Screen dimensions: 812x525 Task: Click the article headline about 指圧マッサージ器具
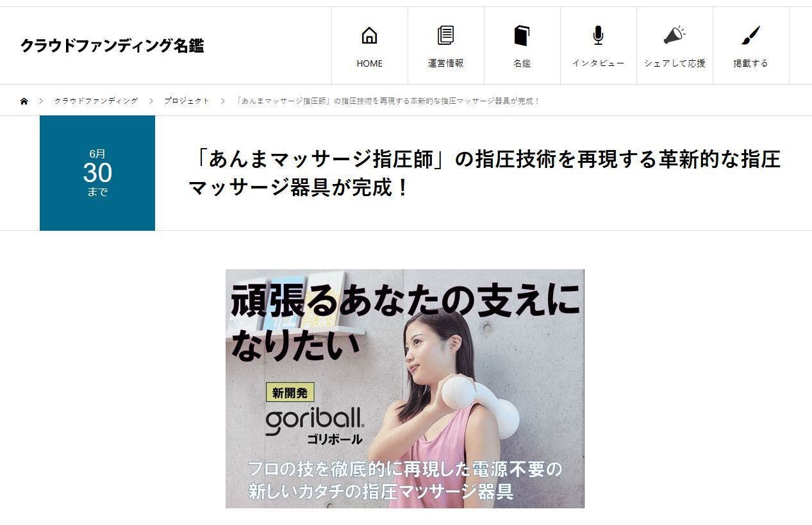(485, 174)
